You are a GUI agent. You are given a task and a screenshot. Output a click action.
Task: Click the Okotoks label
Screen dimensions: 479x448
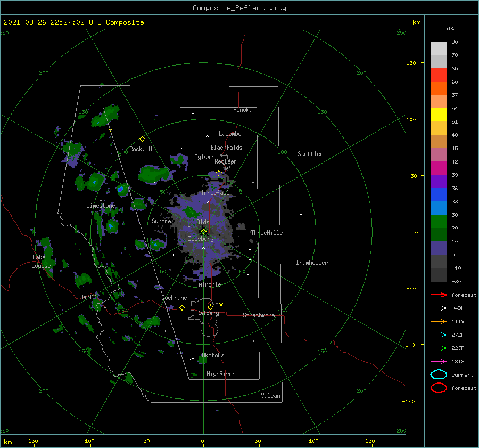point(213,355)
